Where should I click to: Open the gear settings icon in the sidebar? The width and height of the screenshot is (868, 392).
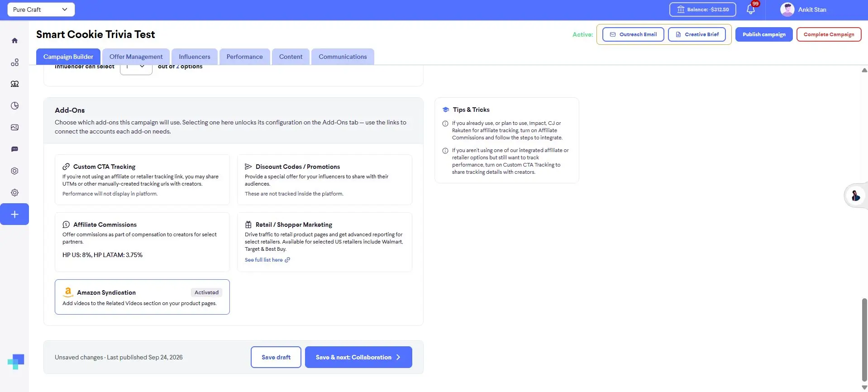[x=14, y=193]
